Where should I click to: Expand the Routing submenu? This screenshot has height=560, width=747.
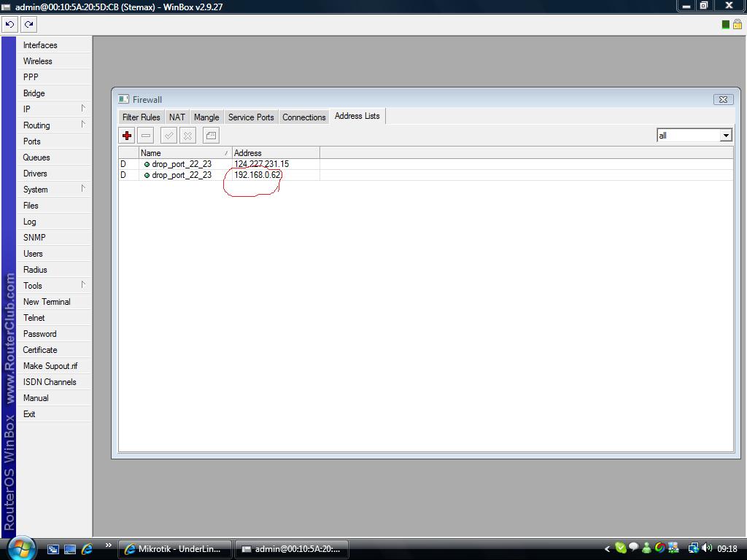point(83,125)
